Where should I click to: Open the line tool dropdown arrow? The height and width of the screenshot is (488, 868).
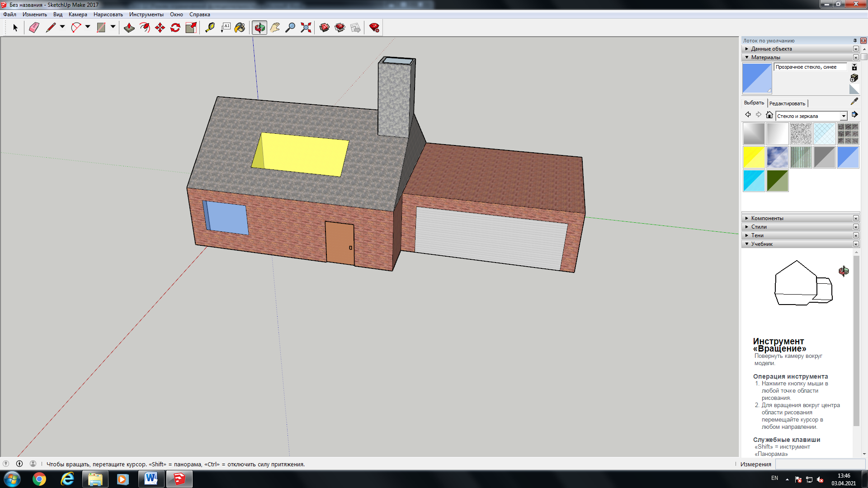(x=62, y=27)
